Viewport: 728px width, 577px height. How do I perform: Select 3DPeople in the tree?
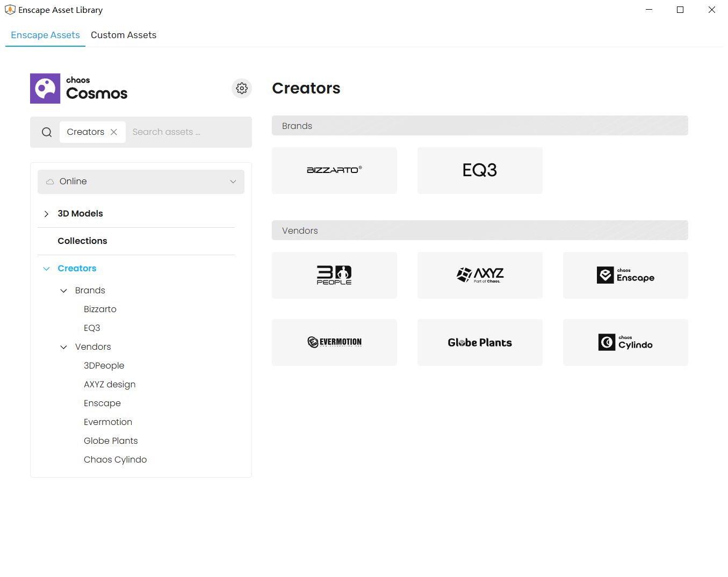click(104, 365)
